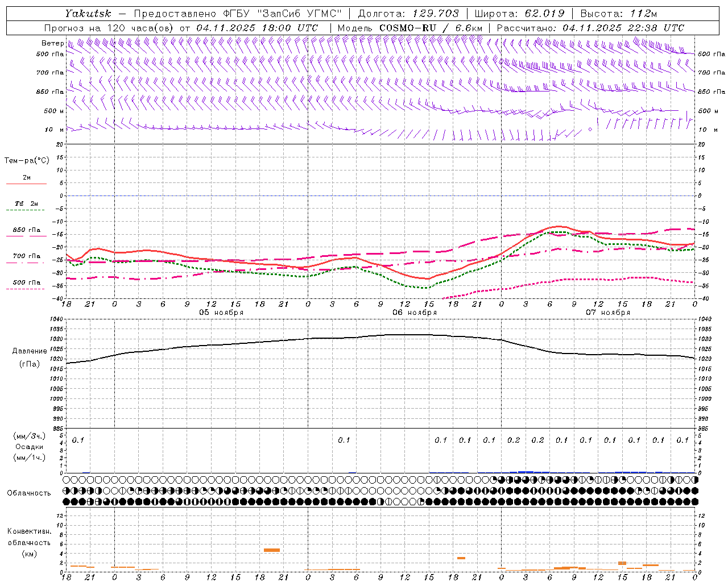728x582 pixels.
Task: Click the Yakutsk station title
Action: [88, 14]
